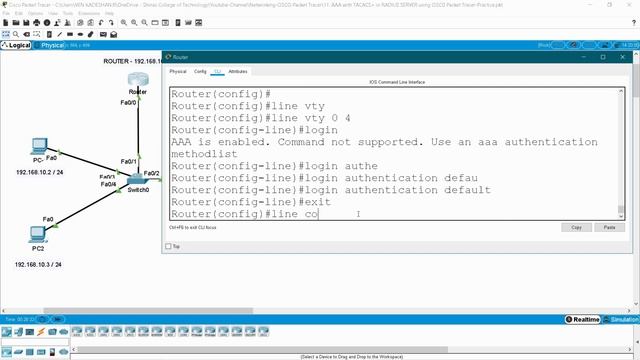Screen dimensions: 640x360
Task: Select the Routers subcategory icon
Action: click(7, 352)
